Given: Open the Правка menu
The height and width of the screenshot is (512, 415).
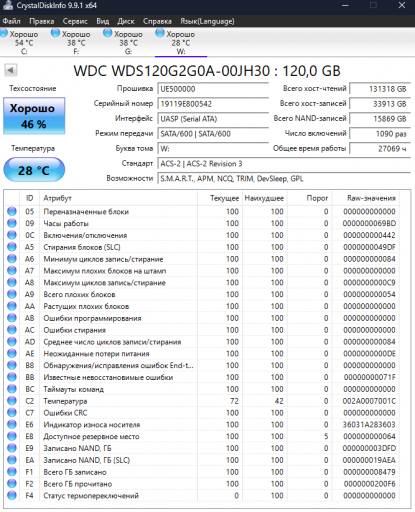Looking at the screenshot, I should 42,21.
